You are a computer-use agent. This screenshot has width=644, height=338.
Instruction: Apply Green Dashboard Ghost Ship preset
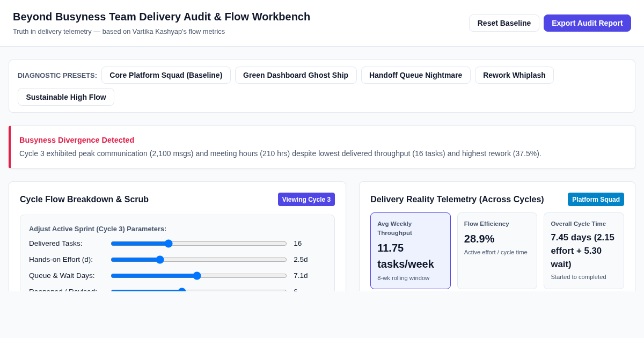(296, 75)
